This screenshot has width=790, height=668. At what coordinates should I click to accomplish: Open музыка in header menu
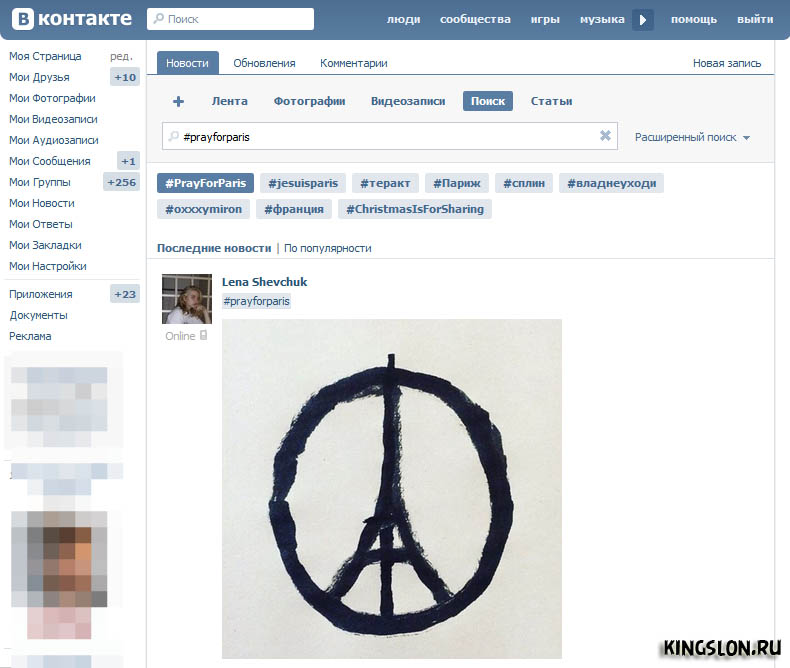(x=602, y=19)
